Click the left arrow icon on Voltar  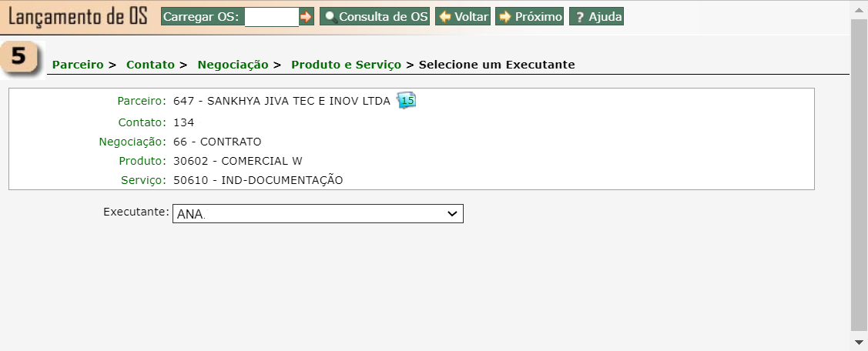point(445,17)
